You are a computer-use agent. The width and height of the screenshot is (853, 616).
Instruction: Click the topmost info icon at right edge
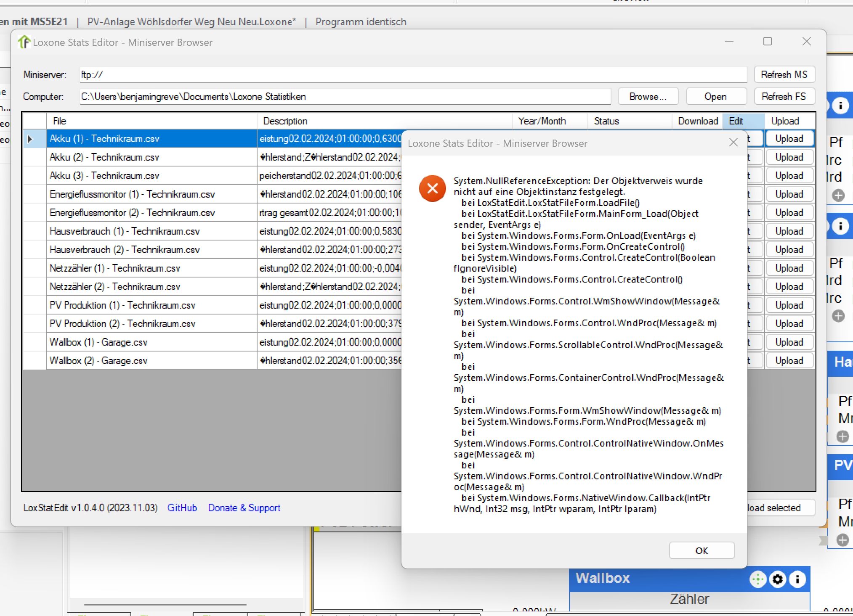tap(840, 105)
